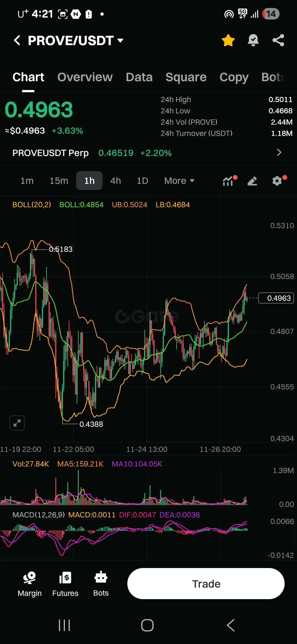Viewport: 297px width, 644px height.
Task: Tap the LB:0.4684 lower band value
Action: click(173, 205)
